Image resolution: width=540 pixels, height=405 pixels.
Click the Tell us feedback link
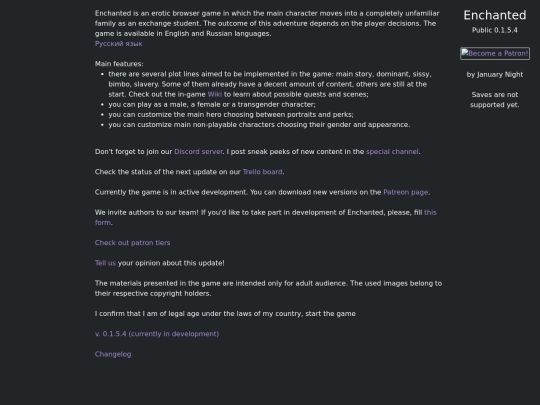click(105, 263)
